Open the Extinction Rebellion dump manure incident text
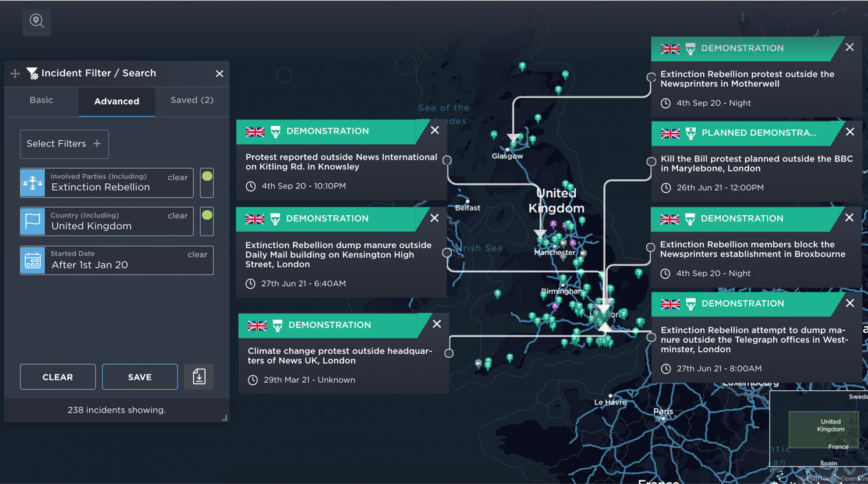 [338, 255]
